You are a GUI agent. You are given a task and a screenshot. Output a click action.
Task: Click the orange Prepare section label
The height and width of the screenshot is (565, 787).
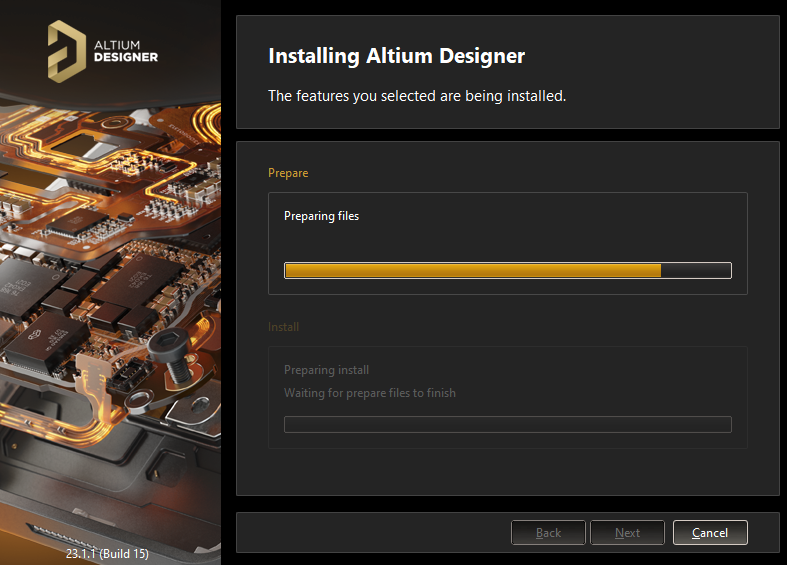coord(288,173)
